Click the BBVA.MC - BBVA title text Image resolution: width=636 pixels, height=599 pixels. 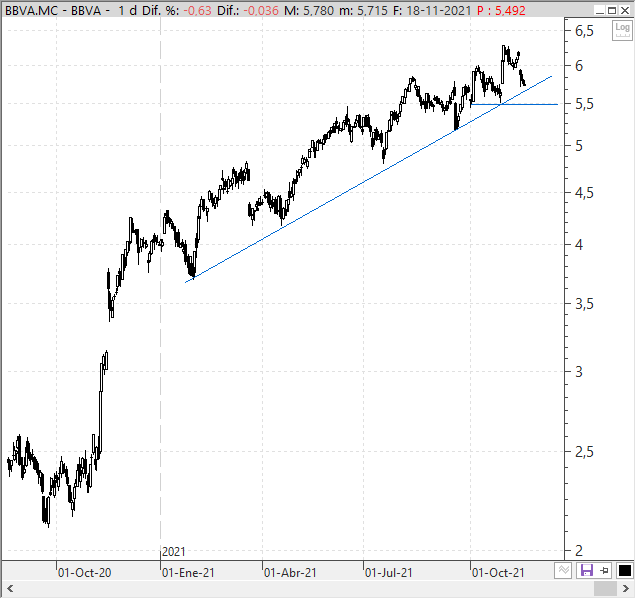(53, 10)
